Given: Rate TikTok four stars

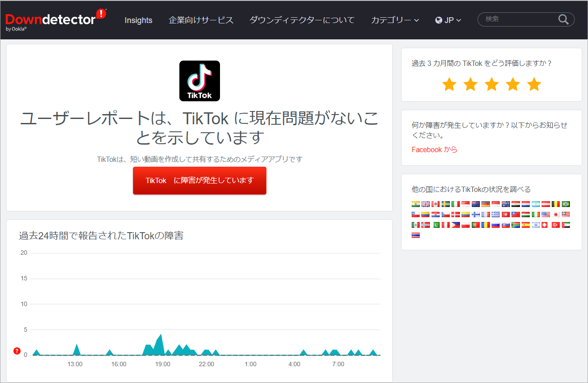Looking at the screenshot, I should 512,84.
